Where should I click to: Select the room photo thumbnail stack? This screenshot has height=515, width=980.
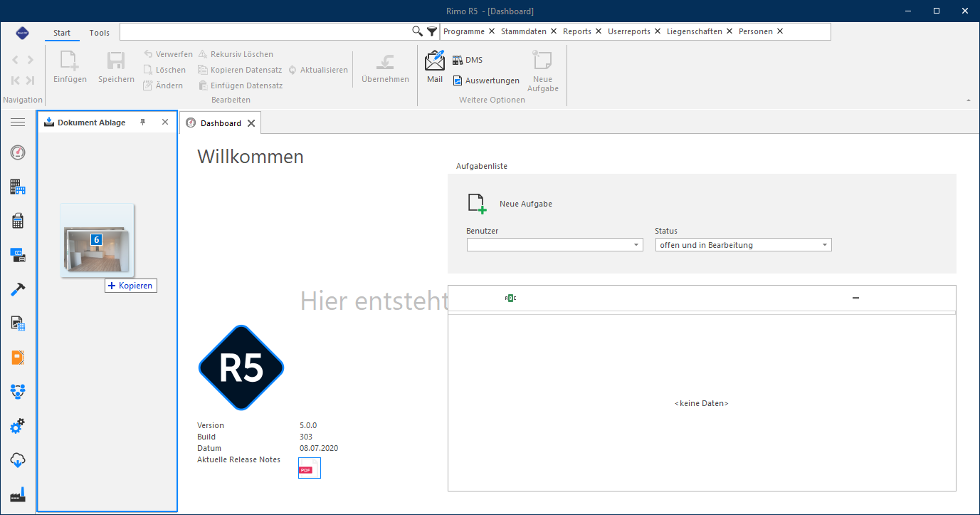(98, 241)
